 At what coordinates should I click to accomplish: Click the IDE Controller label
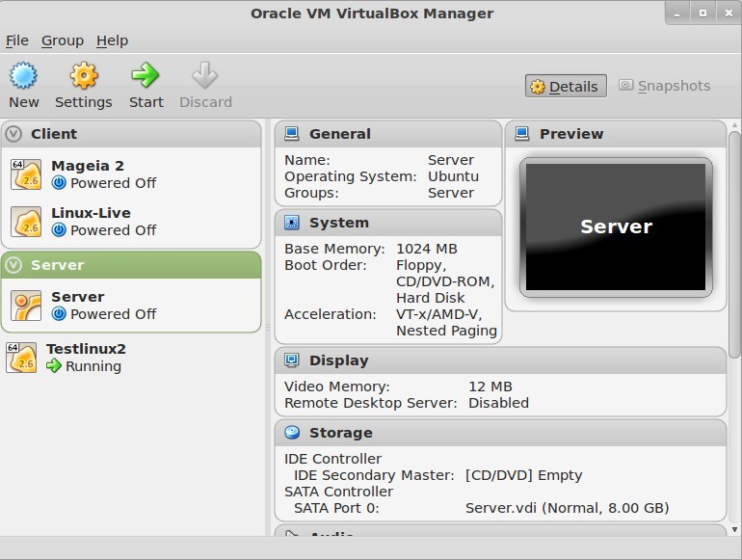pos(332,459)
